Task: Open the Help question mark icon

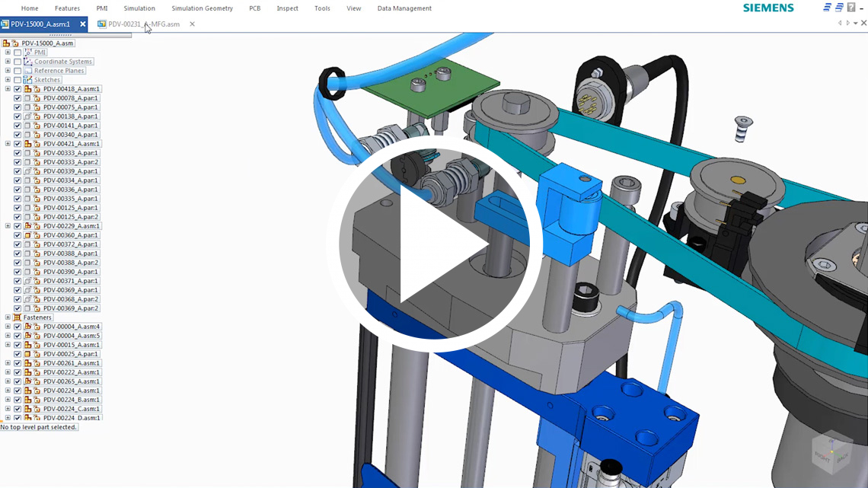Action: [x=851, y=8]
